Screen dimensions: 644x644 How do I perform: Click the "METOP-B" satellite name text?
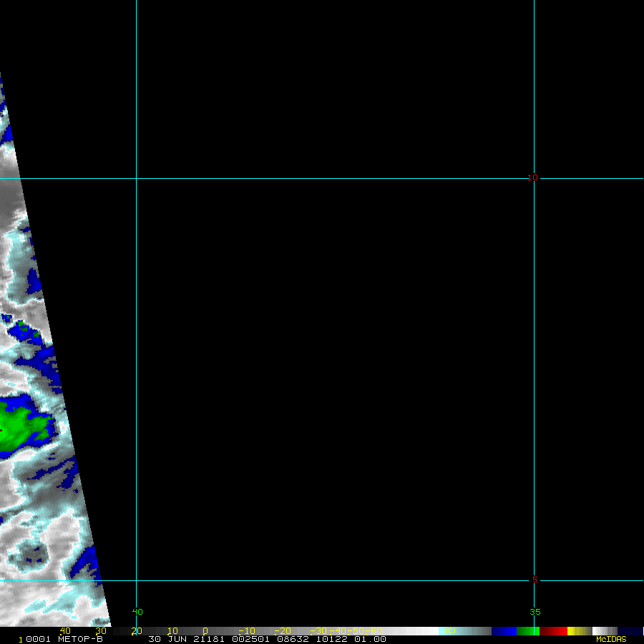click(x=80, y=639)
